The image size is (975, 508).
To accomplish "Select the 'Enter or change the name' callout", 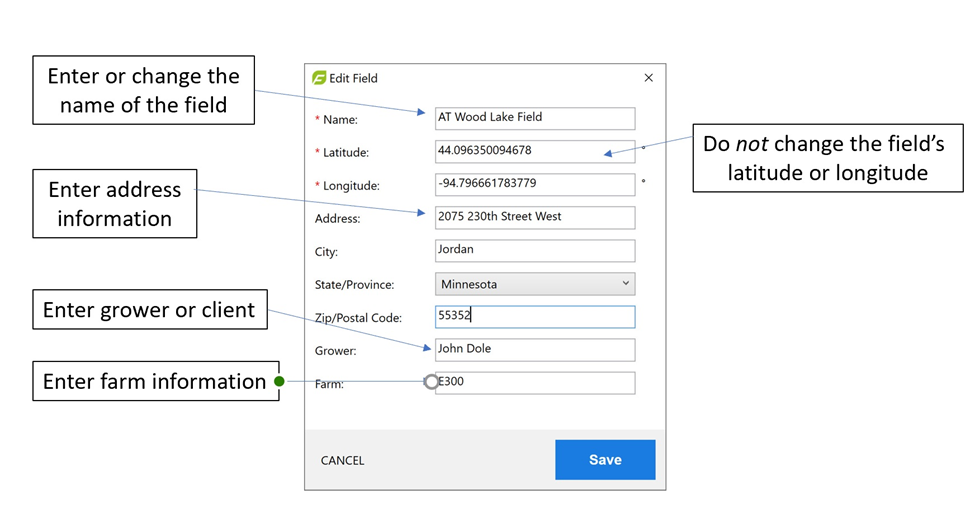I will [143, 90].
